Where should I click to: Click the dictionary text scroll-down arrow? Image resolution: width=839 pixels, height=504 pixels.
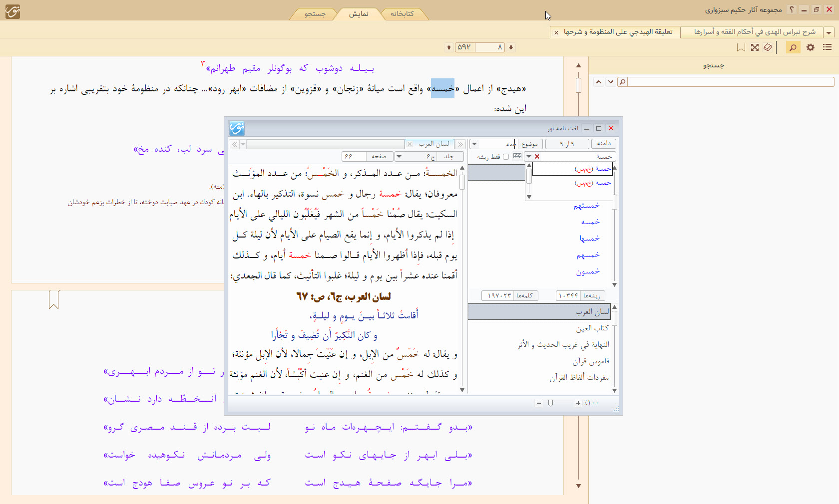click(462, 390)
